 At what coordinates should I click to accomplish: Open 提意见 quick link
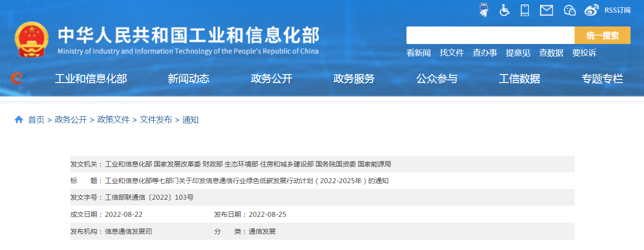coord(518,53)
